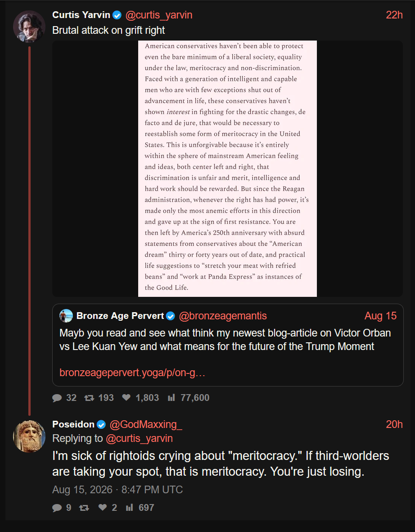Open replies icon on Poseidon's reply
The width and height of the screenshot is (415, 532).
57,508
